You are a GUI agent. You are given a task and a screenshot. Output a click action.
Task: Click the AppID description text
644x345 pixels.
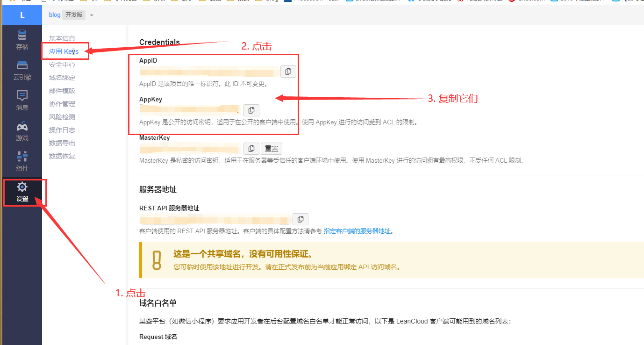203,84
